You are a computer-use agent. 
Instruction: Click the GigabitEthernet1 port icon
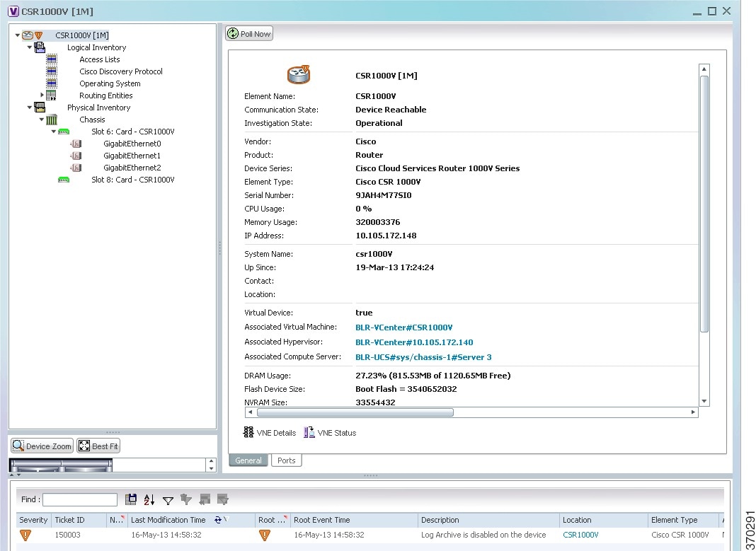(76, 156)
